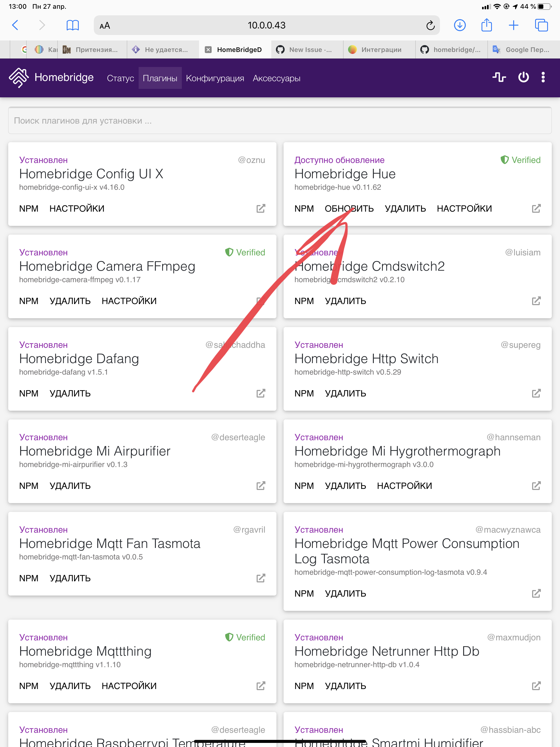Screen dimensions: 560x747
Task: Click the Homebridge logo icon
Action: 19,77
